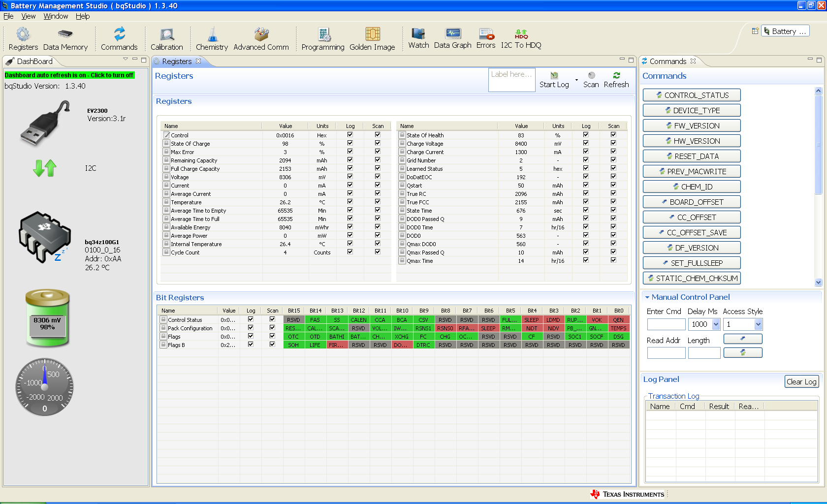Viewport: 827px width, 504px height.
Task: Send the RESET_DATA command
Action: [692, 157]
